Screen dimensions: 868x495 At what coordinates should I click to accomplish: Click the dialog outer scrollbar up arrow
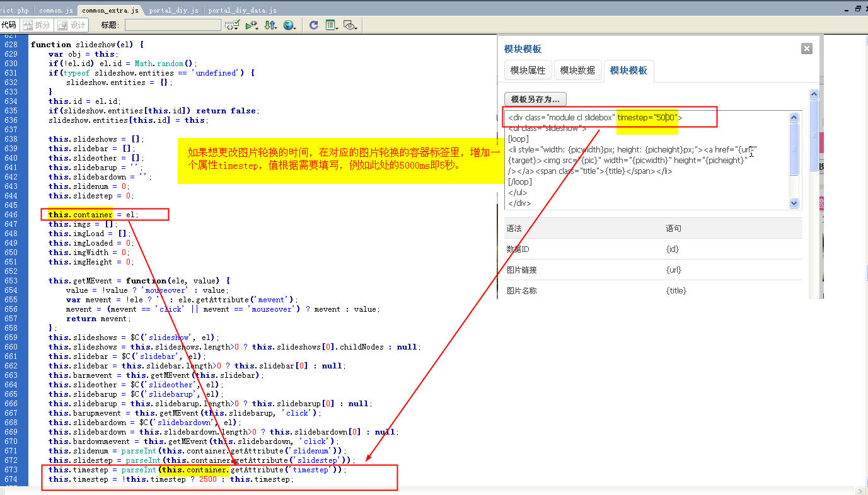tap(814, 94)
